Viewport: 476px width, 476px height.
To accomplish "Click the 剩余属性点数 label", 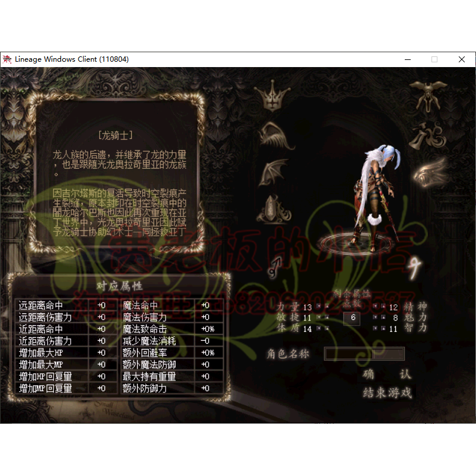I will point(352,298).
